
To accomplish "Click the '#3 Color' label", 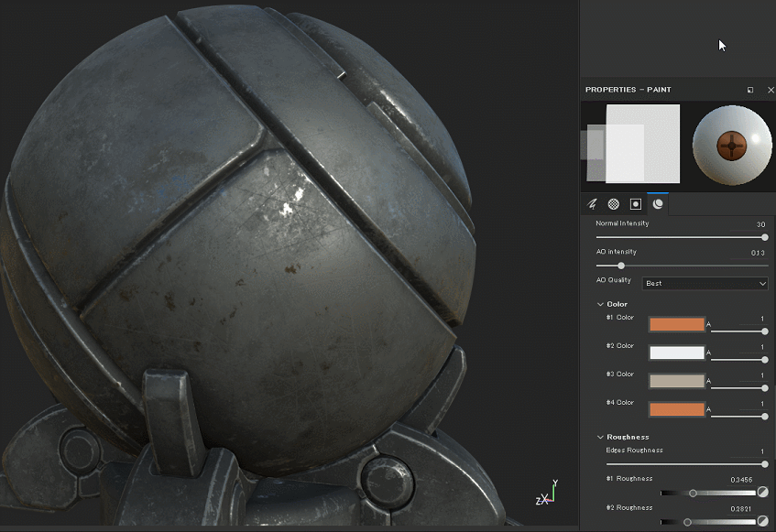I will [619, 375].
